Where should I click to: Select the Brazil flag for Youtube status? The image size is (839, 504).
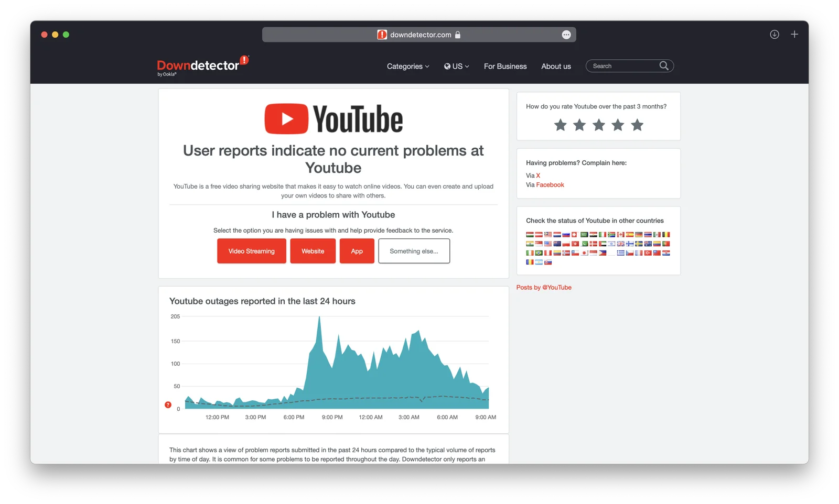[x=538, y=253]
